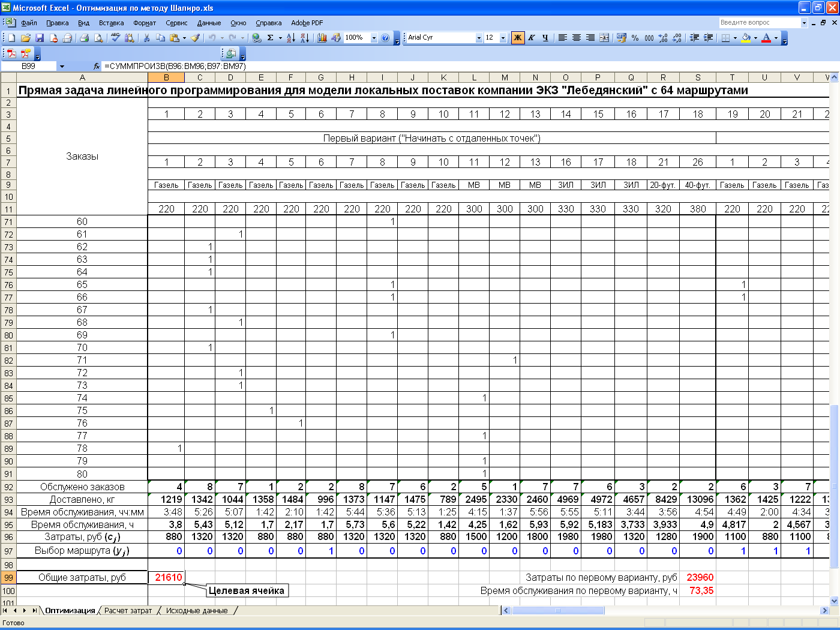Activate the Format Painter brush
The height and width of the screenshot is (630, 840).
click(x=195, y=38)
